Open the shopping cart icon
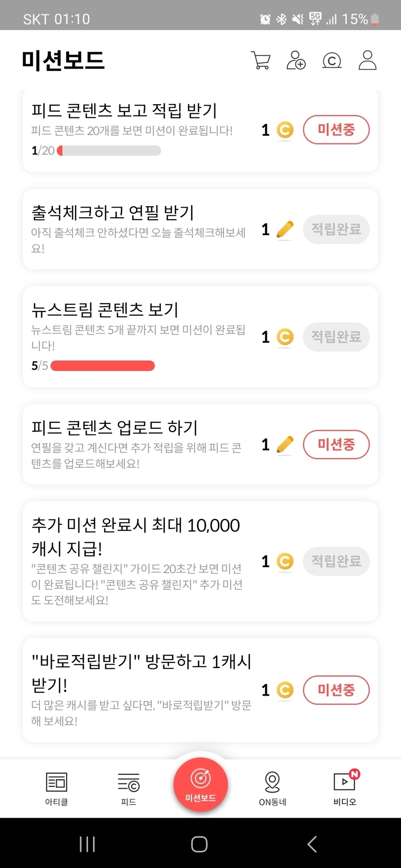This screenshot has width=401, height=868. [x=261, y=61]
